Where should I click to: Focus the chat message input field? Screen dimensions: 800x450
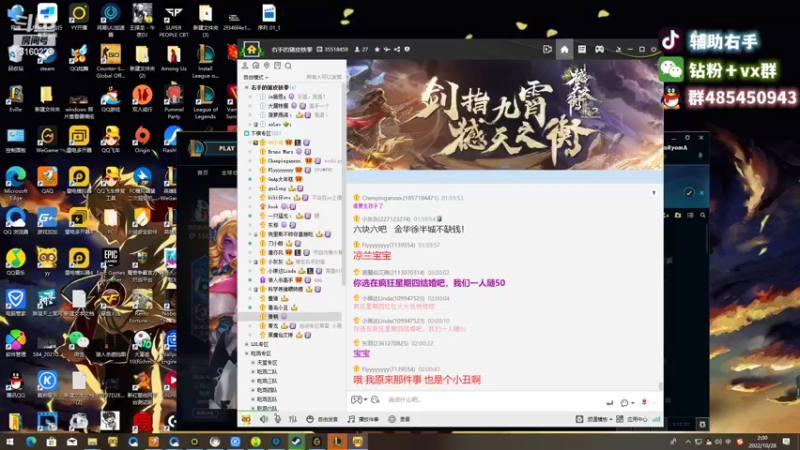492,399
